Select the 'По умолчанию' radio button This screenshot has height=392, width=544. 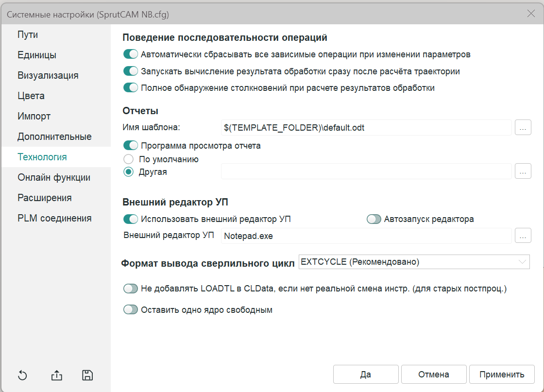[x=129, y=159]
